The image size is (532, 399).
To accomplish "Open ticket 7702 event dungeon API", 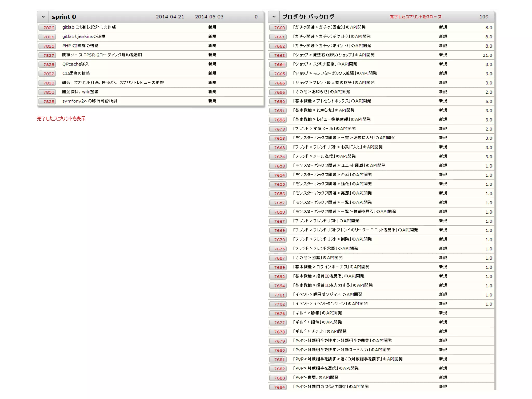I will [x=330, y=304].
